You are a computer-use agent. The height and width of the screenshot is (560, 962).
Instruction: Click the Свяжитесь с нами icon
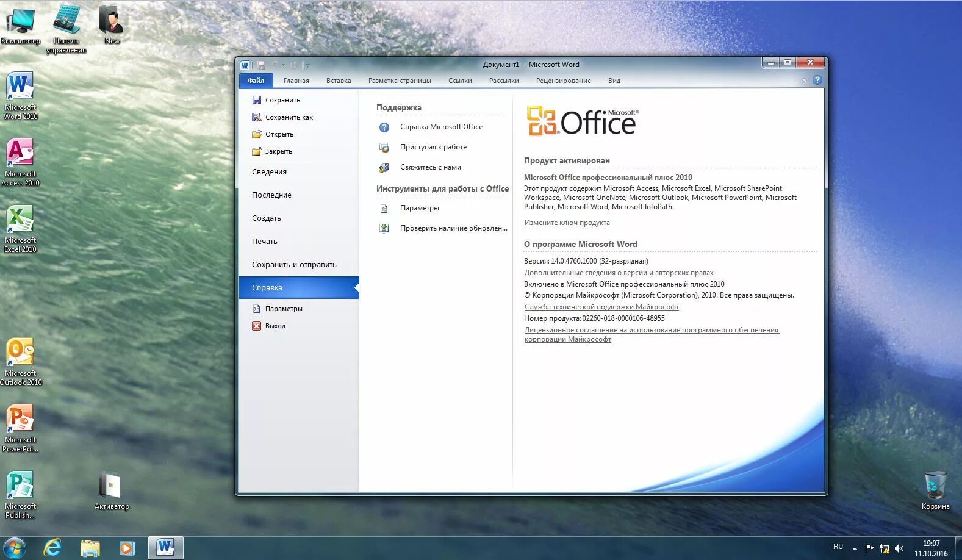tap(384, 168)
